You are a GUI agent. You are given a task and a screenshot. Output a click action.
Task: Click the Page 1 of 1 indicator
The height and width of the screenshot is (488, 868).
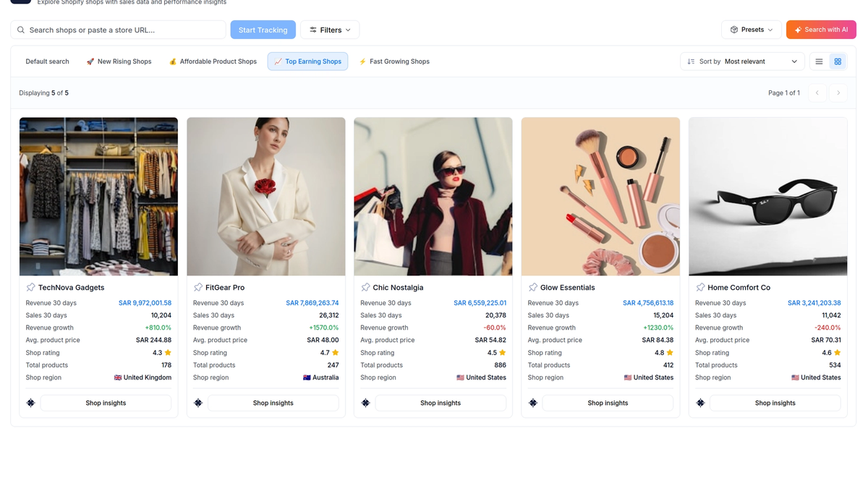coord(784,93)
